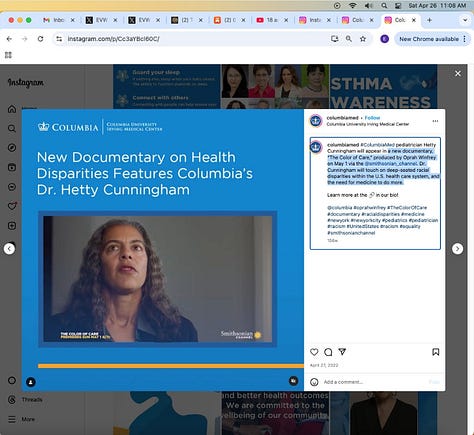474x435 pixels.
Task: Open the Reels sidebar icon
Action: pyautogui.click(x=12, y=167)
